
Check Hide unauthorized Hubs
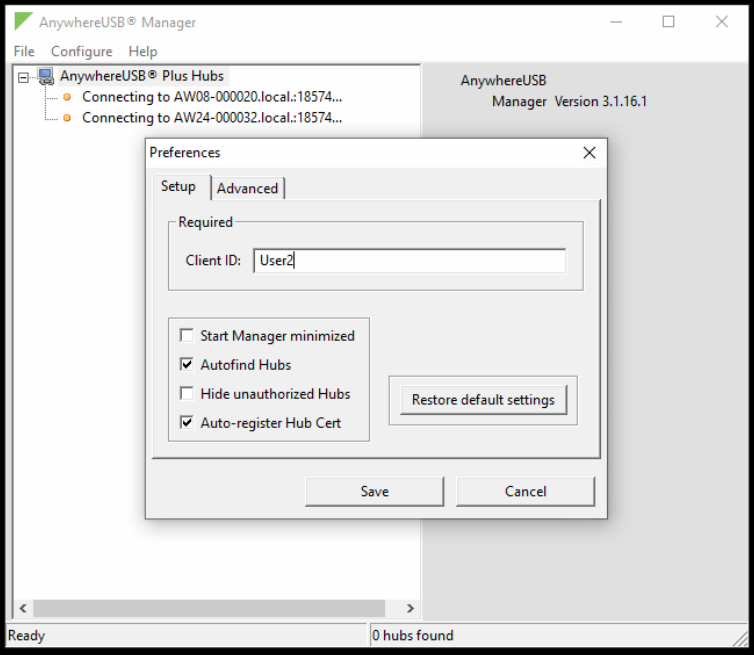pos(187,393)
